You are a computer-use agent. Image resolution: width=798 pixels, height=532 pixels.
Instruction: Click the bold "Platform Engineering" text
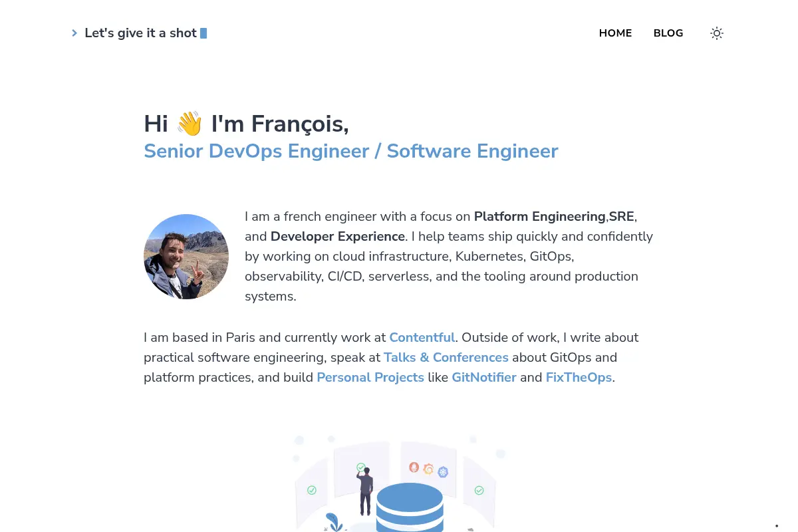pyautogui.click(x=540, y=216)
